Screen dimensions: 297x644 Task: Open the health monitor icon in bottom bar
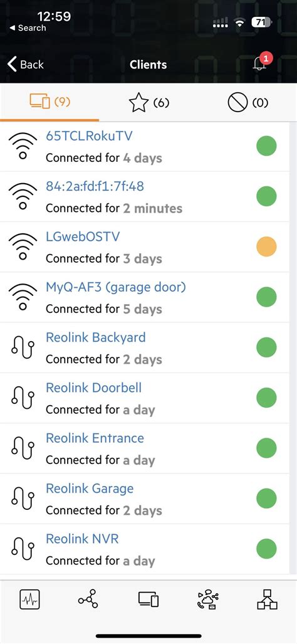29,599
